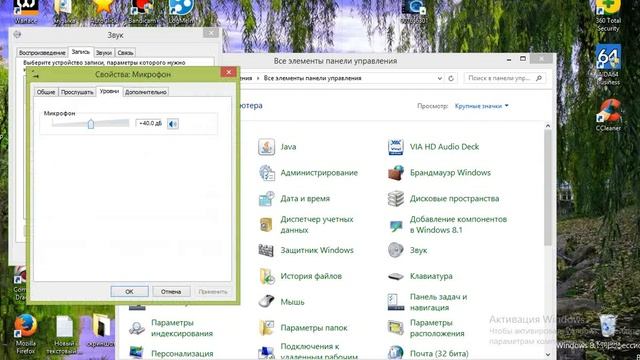
Task: Click Применить in microphone properties
Action: click(x=213, y=291)
